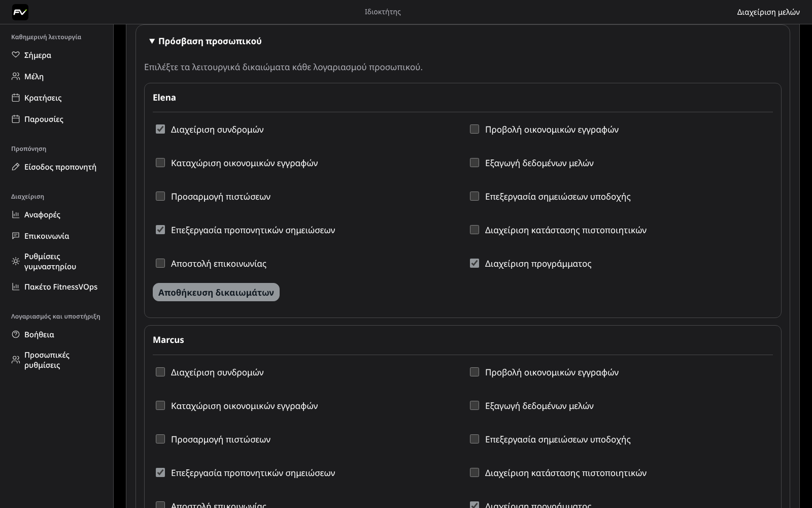Screen dimensions: 812x508
Task: Uncheck Elena's Επεξεργασία προπονητικών σημειώσεων checkbox
Action: [160, 230]
